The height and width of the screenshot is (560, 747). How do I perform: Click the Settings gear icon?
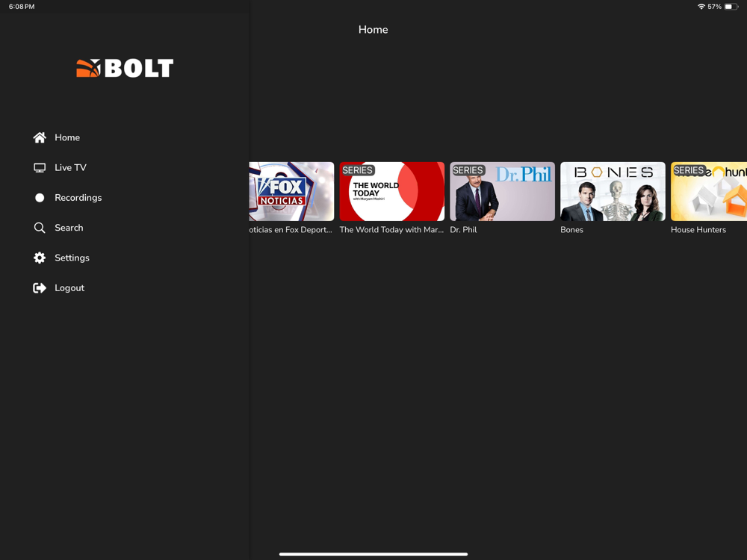tap(40, 258)
